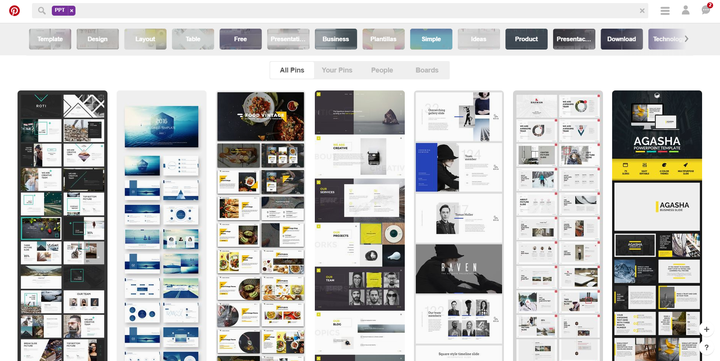Open notifications chat bubble icon
This screenshot has height=361, width=720.
(706, 10)
